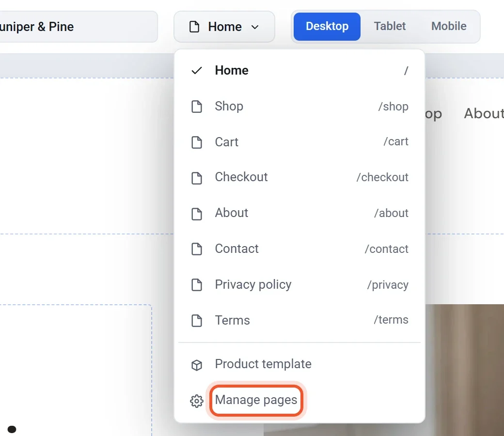Click the checkmark icon beside Home
This screenshot has height=436, width=504.
tap(197, 70)
